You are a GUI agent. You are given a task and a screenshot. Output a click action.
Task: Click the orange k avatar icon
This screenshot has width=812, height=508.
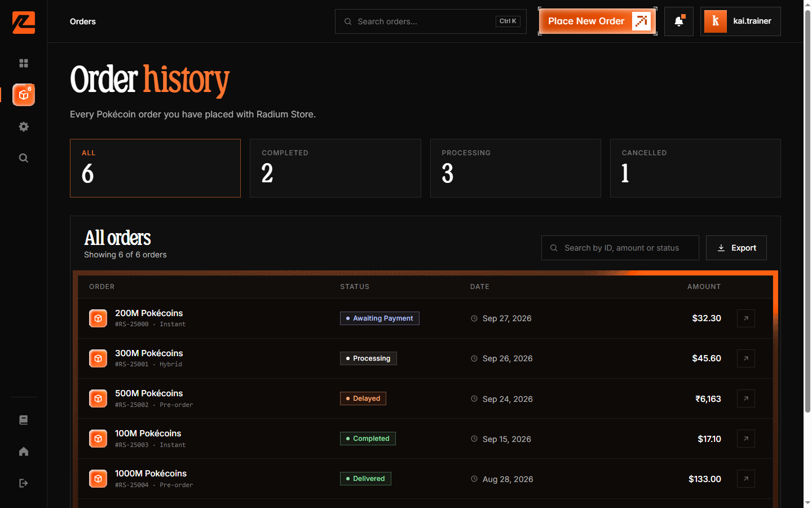tap(716, 21)
